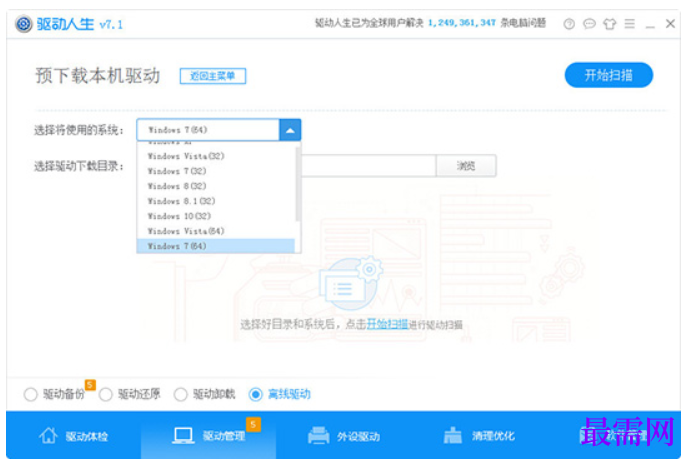Screen dimensions: 693x463
Task: Click the dropdown list scrollbar
Action: (298, 183)
